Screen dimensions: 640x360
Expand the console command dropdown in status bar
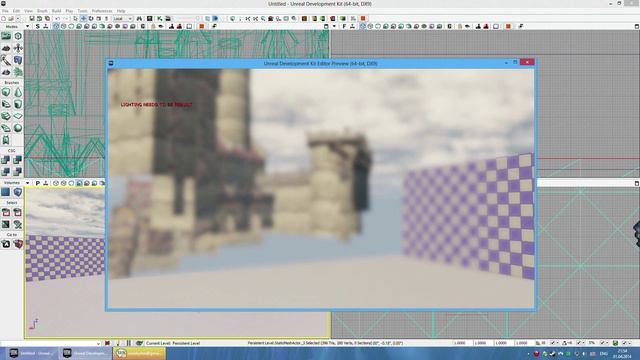point(98,343)
